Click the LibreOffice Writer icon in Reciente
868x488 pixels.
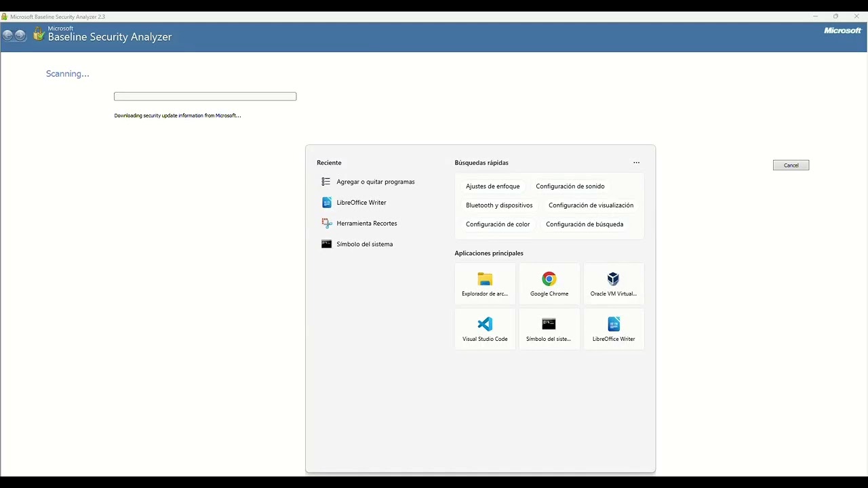tap(326, 203)
